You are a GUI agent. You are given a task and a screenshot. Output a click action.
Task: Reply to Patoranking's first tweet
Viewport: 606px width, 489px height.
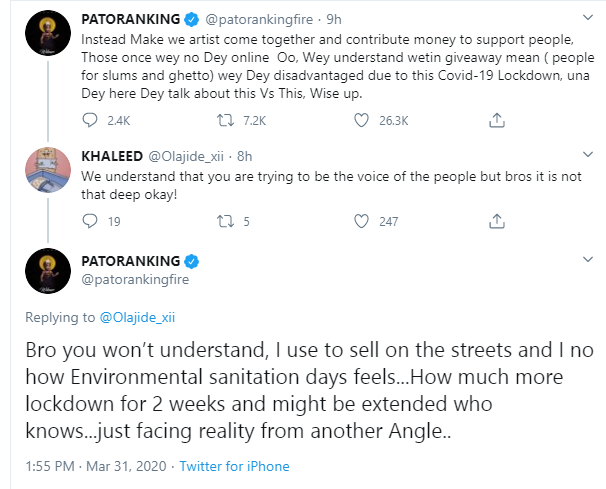pos(90,120)
